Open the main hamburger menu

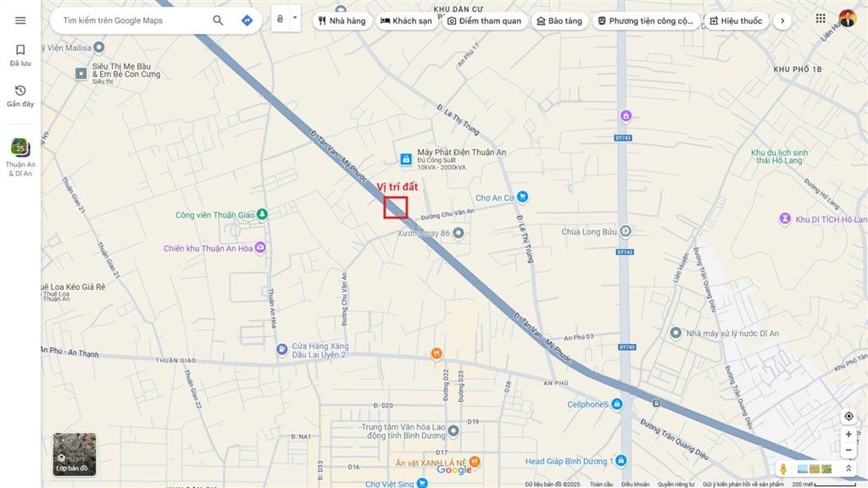[20, 20]
